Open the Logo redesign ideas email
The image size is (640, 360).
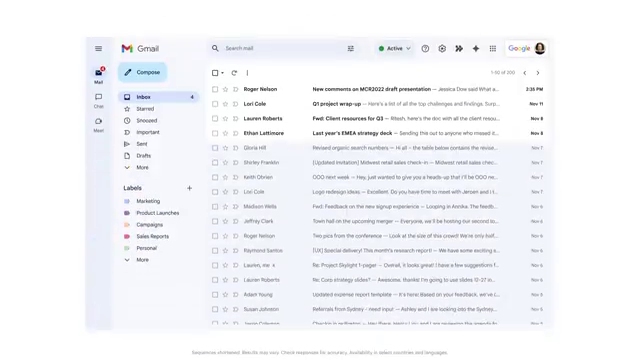378,192
